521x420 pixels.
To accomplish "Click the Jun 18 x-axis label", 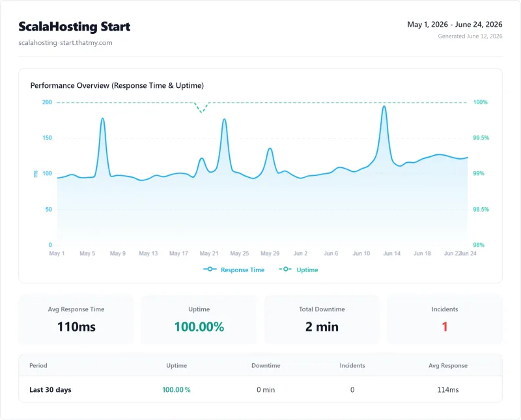I will pyautogui.click(x=422, y=253).
